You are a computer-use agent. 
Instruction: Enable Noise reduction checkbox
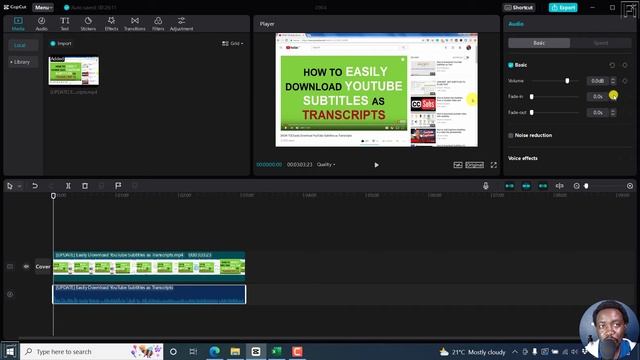click(x=511, y=135)
